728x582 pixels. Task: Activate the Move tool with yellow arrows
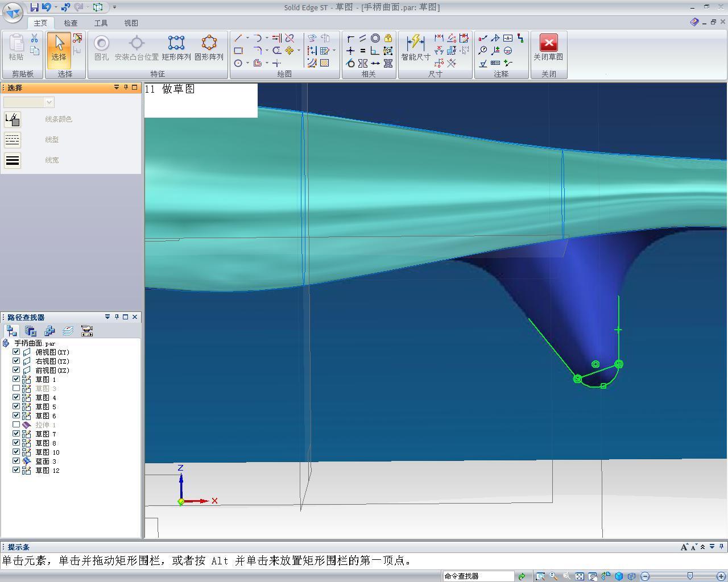(289, 51)
